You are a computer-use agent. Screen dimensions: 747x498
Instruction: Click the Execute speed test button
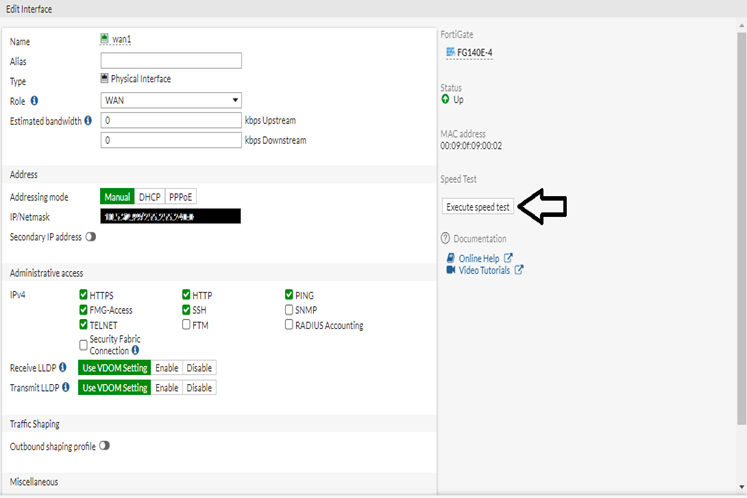(478, 207)
